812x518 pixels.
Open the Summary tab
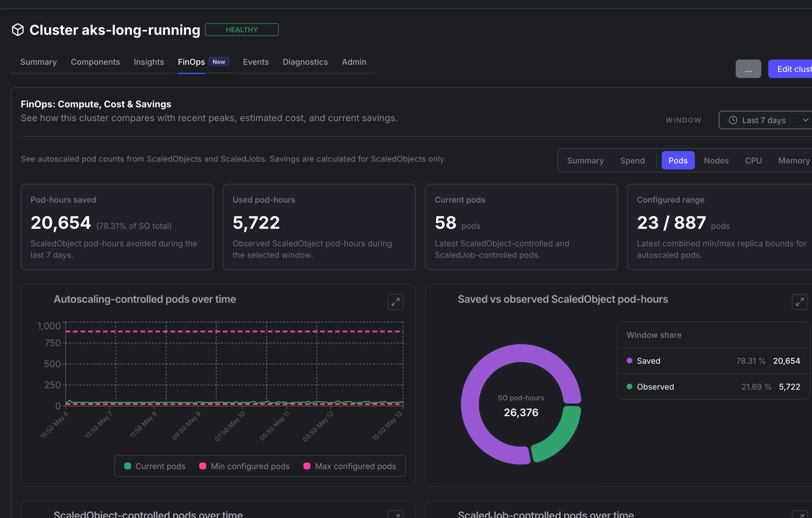38,62
